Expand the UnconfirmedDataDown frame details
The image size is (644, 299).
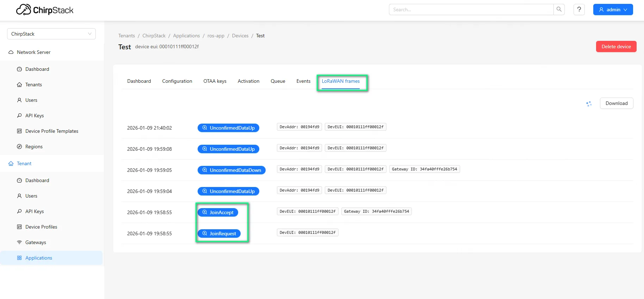pos(231,170)
